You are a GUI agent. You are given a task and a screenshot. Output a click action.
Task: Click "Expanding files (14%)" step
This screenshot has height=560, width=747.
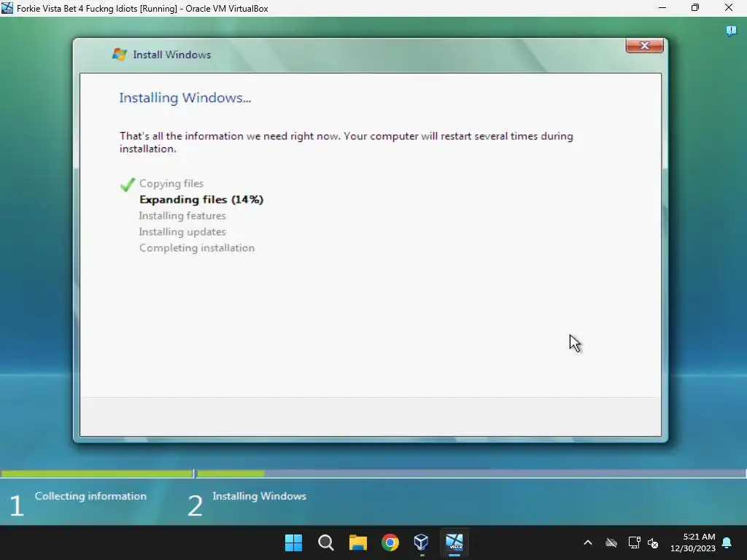[x=201, y=200]
